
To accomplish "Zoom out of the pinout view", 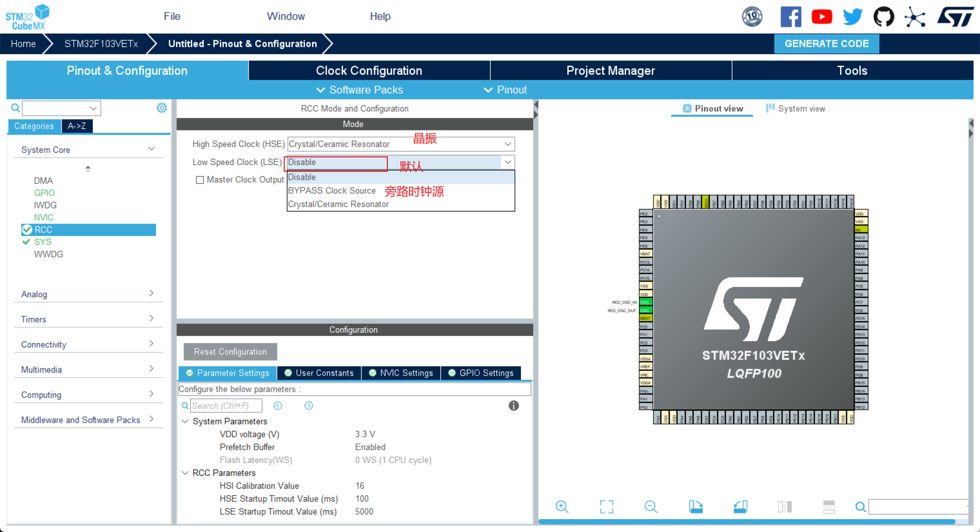I will 651,507.
